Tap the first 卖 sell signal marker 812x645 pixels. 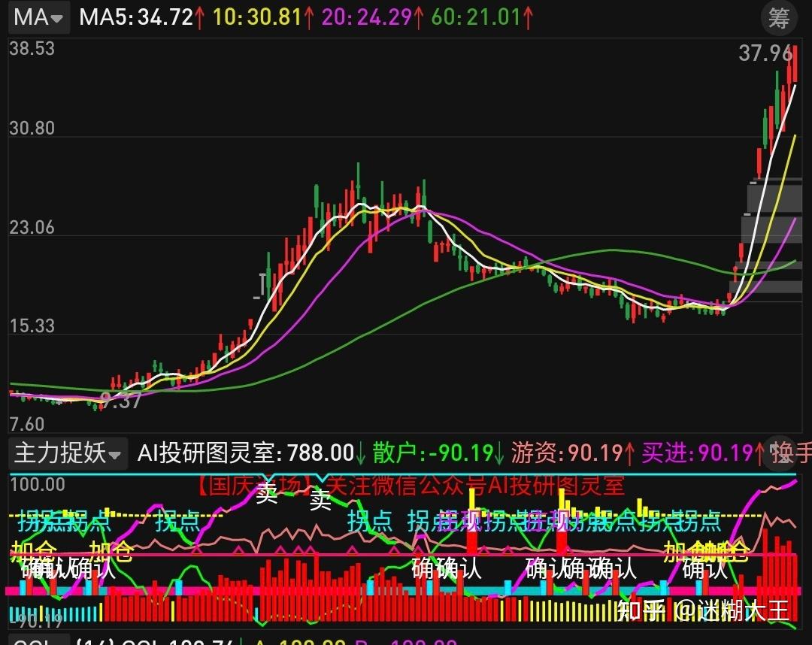(x=267, y=494)
